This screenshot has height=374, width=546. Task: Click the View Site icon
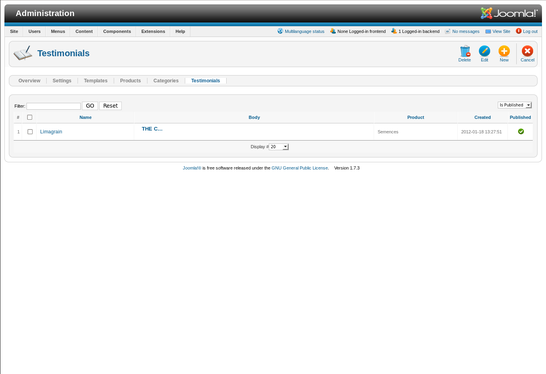pos(488,31)
